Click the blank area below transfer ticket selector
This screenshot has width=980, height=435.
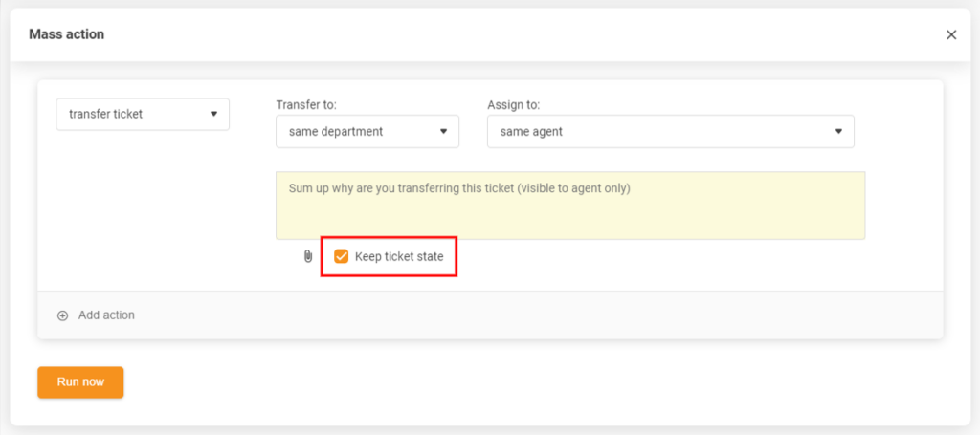[x=144, y=210]
